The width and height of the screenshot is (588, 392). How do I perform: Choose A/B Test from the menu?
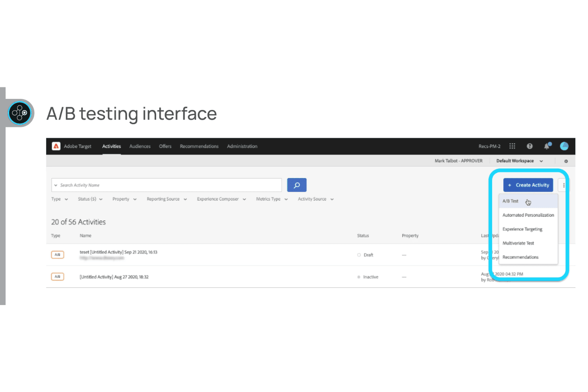pyautogui.click(x=528, y=201)
